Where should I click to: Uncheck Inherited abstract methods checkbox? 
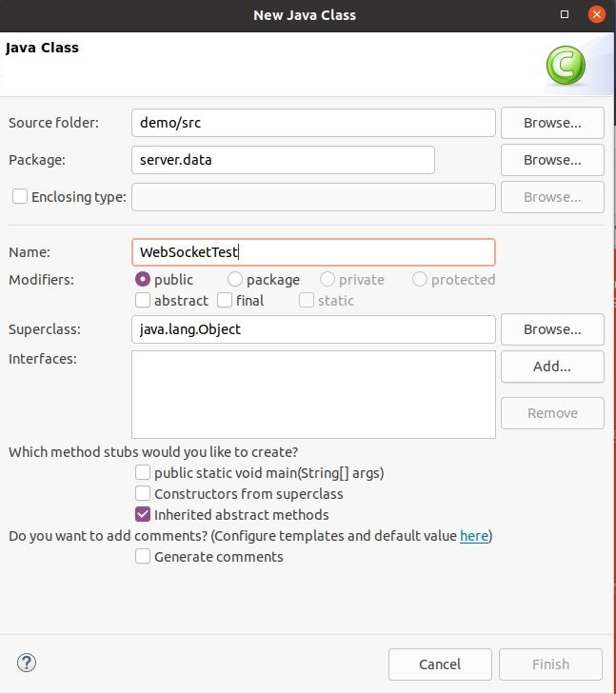(x=143, y=514)
